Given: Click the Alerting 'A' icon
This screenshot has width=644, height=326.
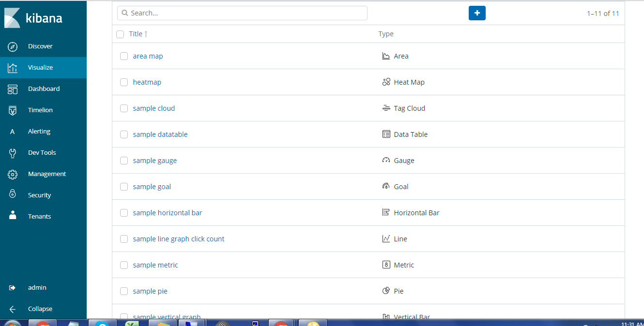Looking at the screenshot, I should tap(13, 132).
